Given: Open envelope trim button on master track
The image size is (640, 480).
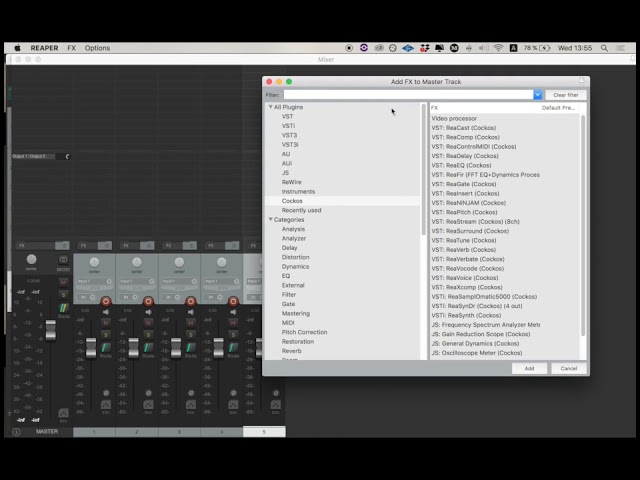Looking at the screenshot, I should pos(63,414).
